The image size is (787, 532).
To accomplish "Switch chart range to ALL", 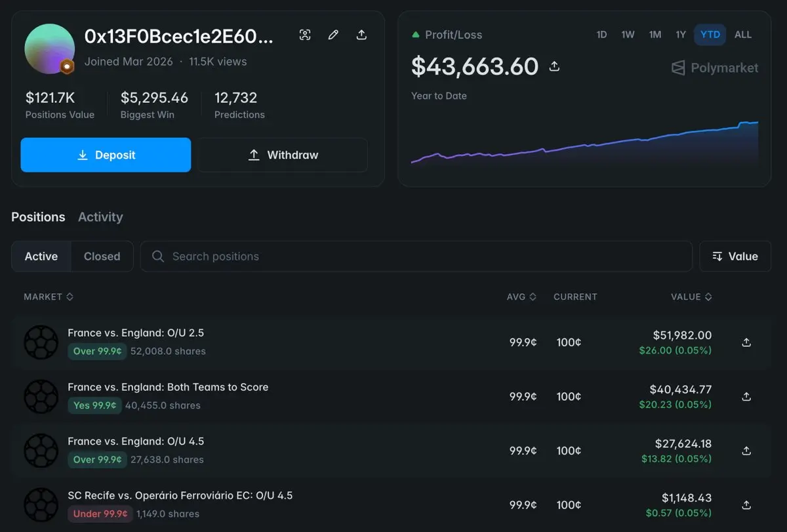I will 743,35.
